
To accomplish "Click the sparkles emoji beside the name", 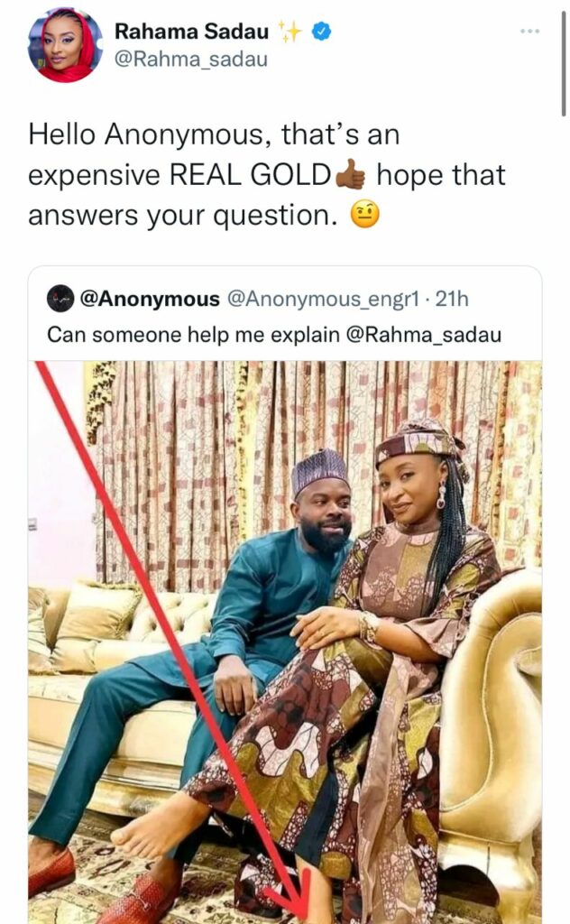I will [290, 32].
